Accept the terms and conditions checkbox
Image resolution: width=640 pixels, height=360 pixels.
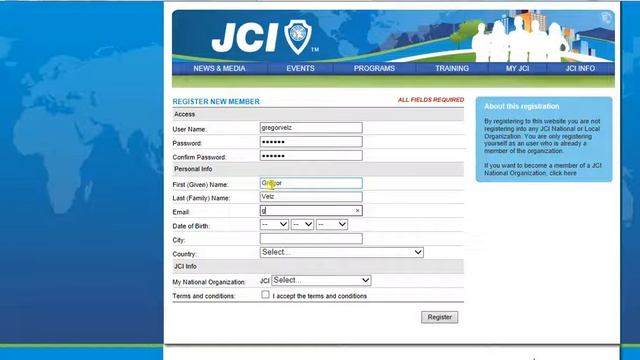point(265,294)
